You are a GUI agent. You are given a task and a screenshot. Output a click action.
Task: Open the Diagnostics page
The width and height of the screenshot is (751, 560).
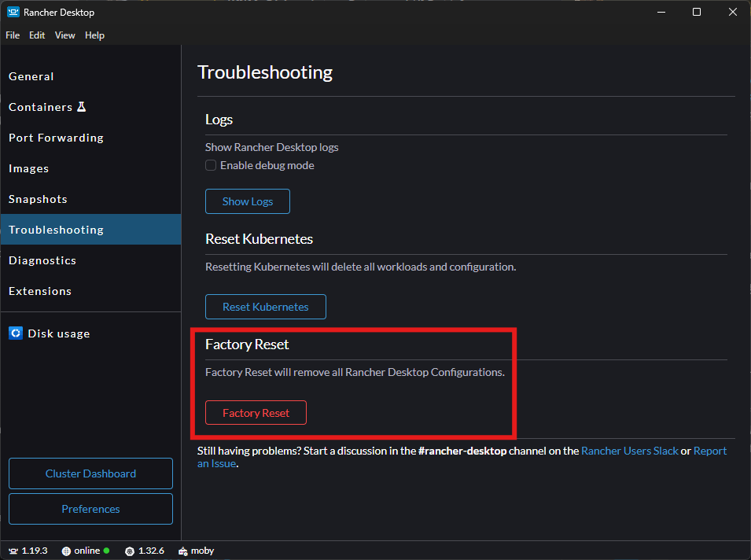pos(90,260)
